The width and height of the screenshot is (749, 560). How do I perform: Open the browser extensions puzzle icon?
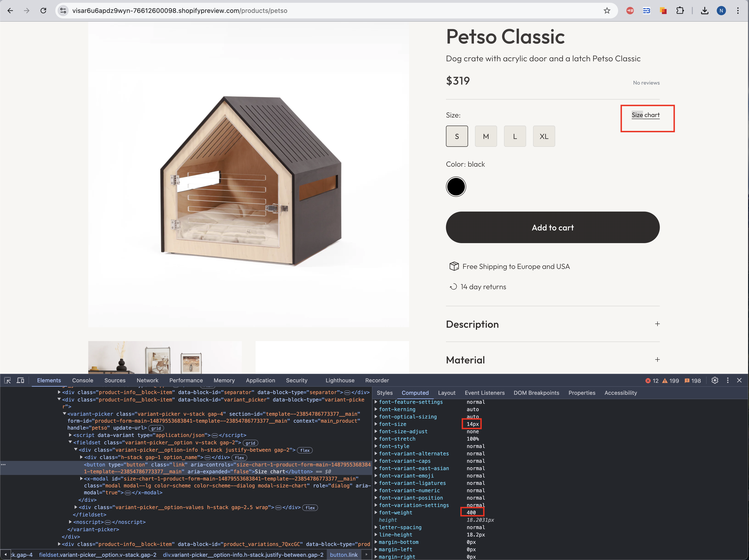[x=680, y=11]
